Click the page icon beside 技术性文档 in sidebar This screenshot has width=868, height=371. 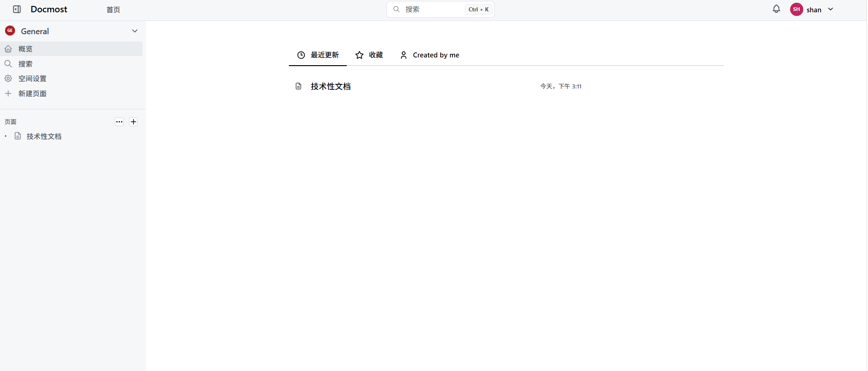click(x=18, y=136)
